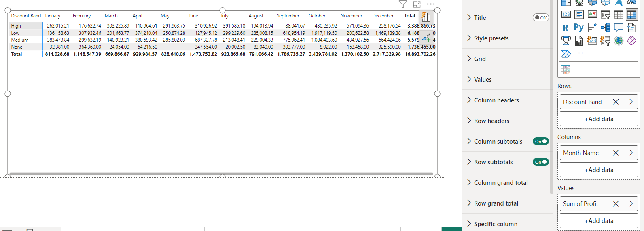Image resolution: width=644 pixels, height=231 pixels.
Task: Add a Q&A speech bubble visual
Action: click(619, 28)
